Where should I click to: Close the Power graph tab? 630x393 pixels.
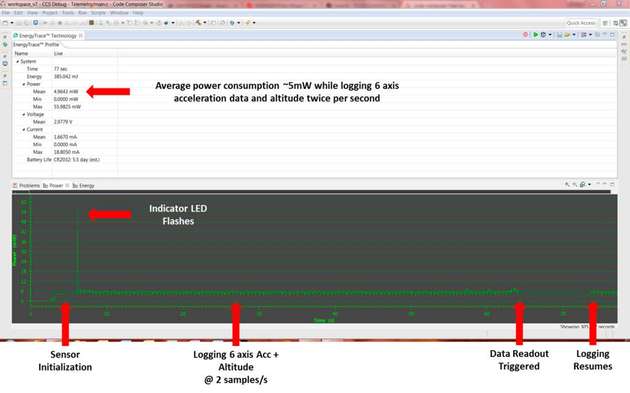click(x=67, y=186)
